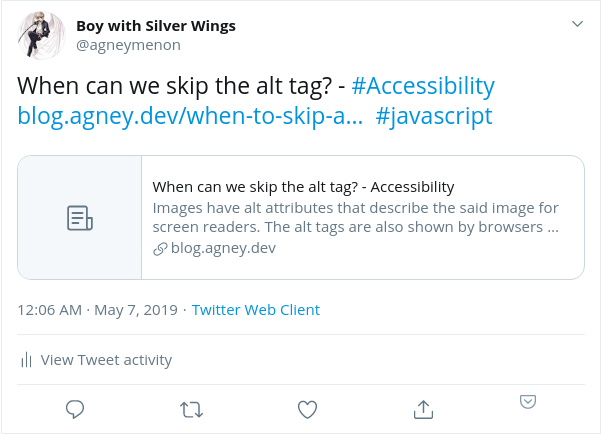This screenshot has width=601, height=434.
Task: Open the #Accessibility hashtag
Action: (423, 84)
